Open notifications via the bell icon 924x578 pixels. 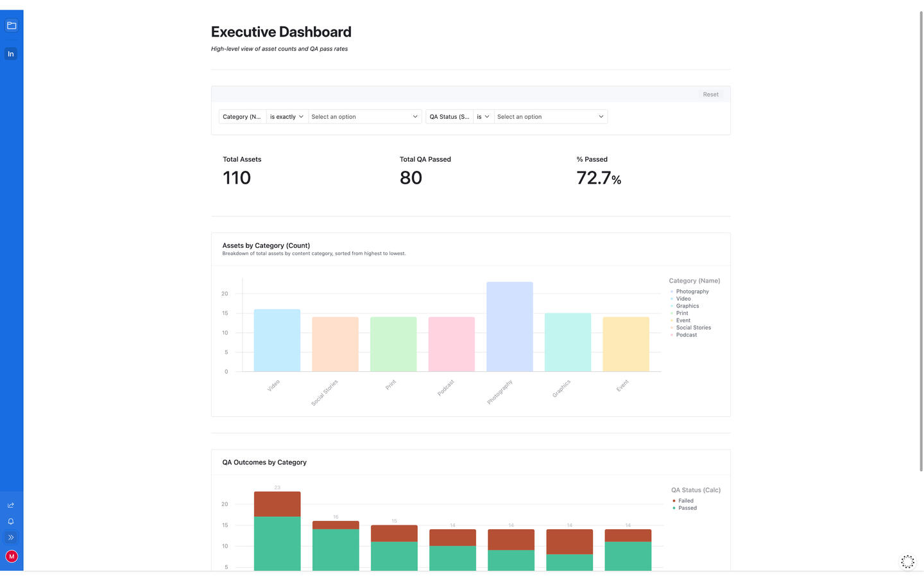(11, 521)
